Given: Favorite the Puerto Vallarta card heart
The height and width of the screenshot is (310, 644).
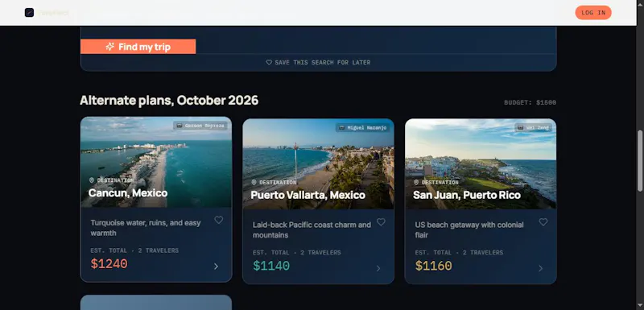Looking at the screenshot, I should coord(381,222).
